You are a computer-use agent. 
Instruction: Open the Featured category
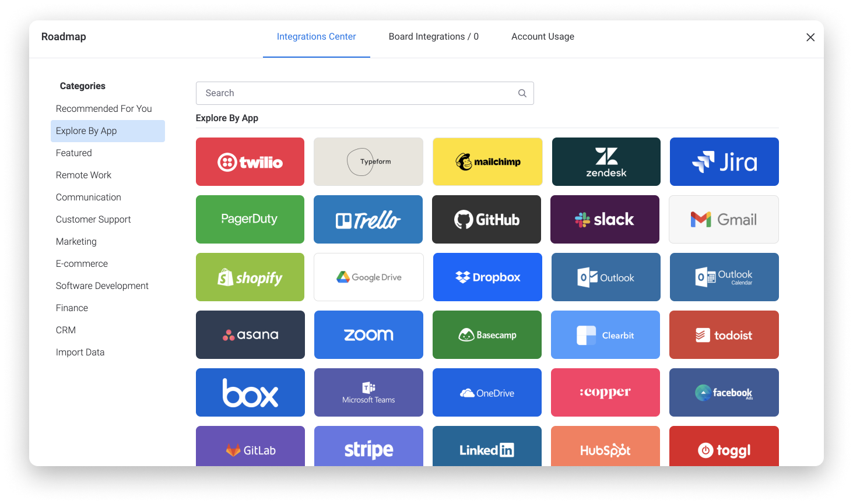coord(108,153)
